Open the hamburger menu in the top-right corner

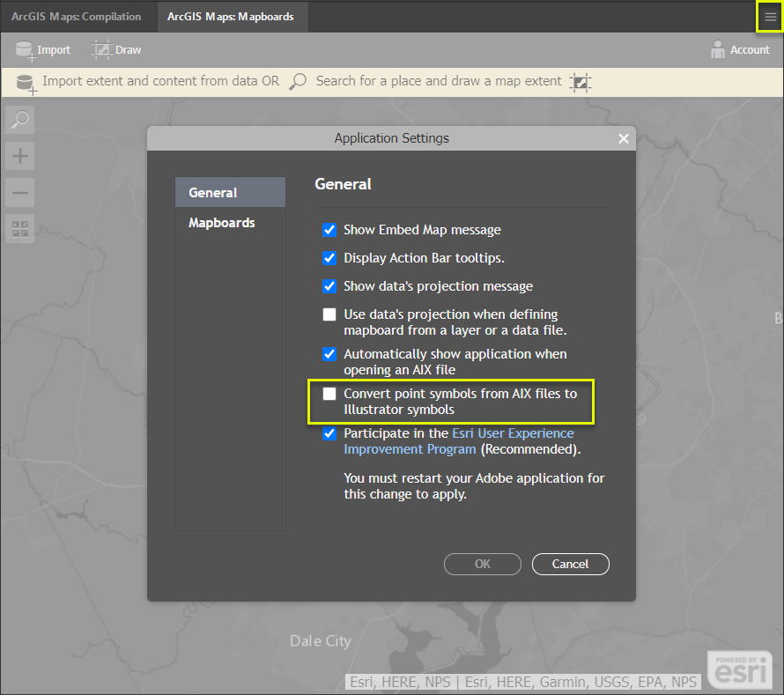[770, 17]
